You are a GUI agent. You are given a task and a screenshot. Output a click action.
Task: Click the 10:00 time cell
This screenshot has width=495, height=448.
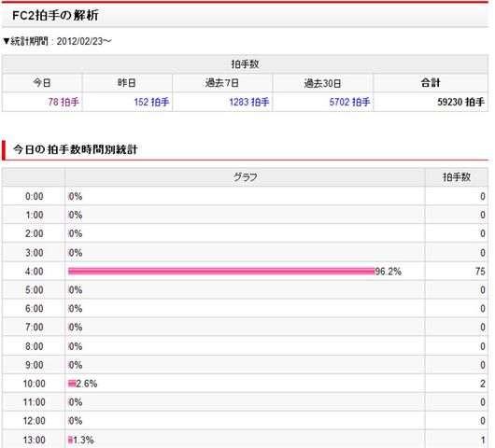(x=35, y=384)
